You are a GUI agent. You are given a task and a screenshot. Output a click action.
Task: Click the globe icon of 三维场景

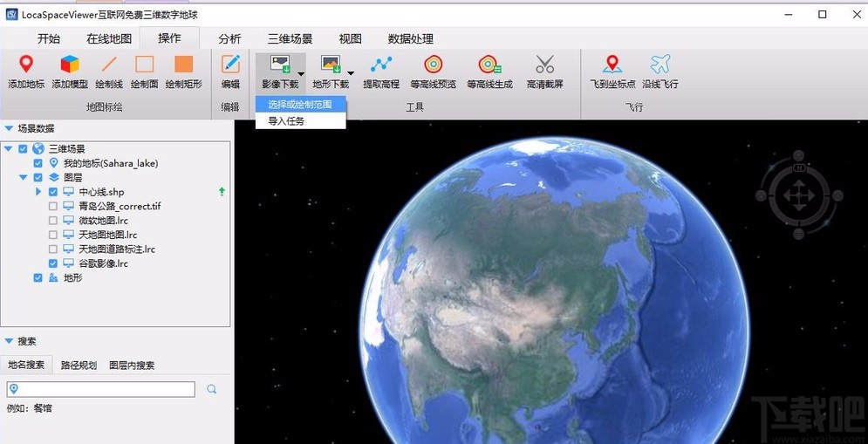[38, 148]
